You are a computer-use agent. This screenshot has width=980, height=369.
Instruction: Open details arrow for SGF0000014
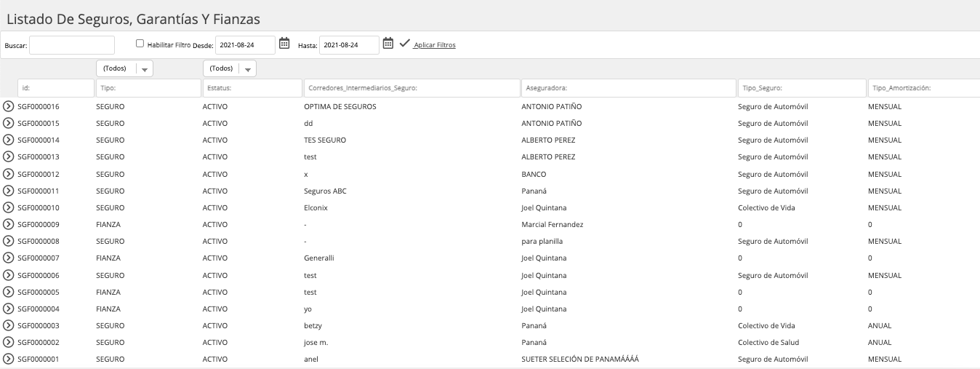(x=9, y=140)
